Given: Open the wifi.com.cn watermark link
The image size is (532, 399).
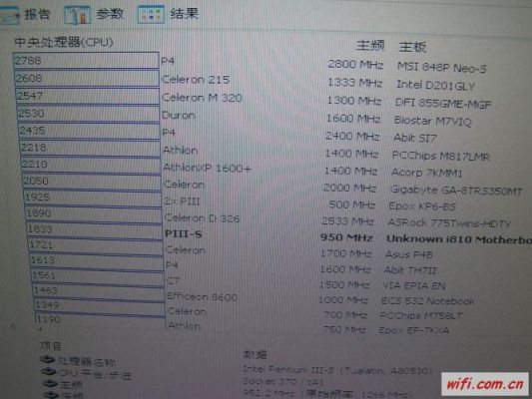Looking at the screenshot, I should (x=485, y=384).
